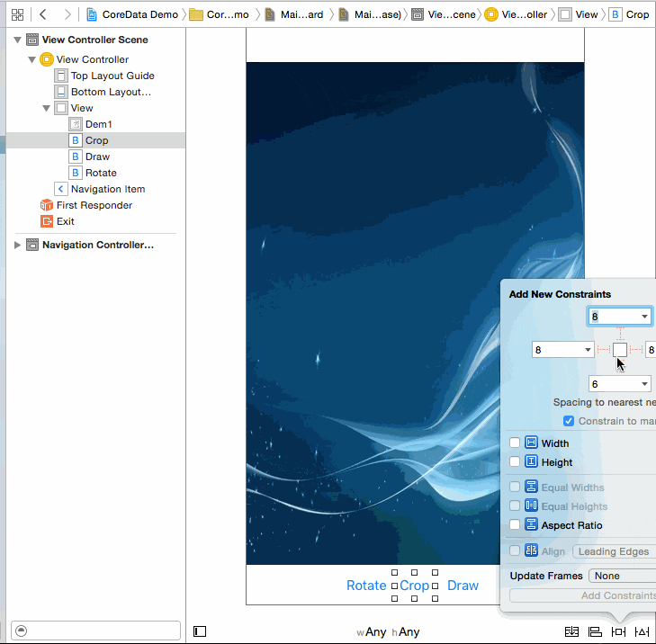This screenshot has width=656, height=644.
Task: Toggle Constrain to margins checkbox
Action: tap(569, 421)
